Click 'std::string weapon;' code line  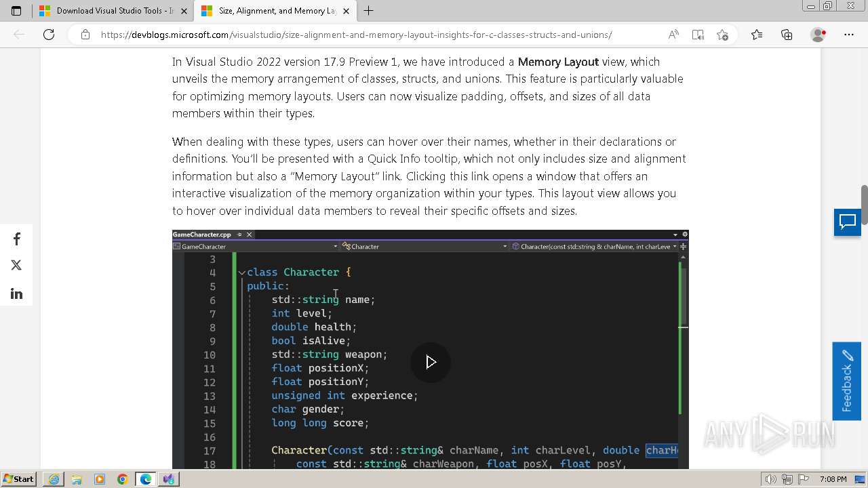click(x=330, y=354)
